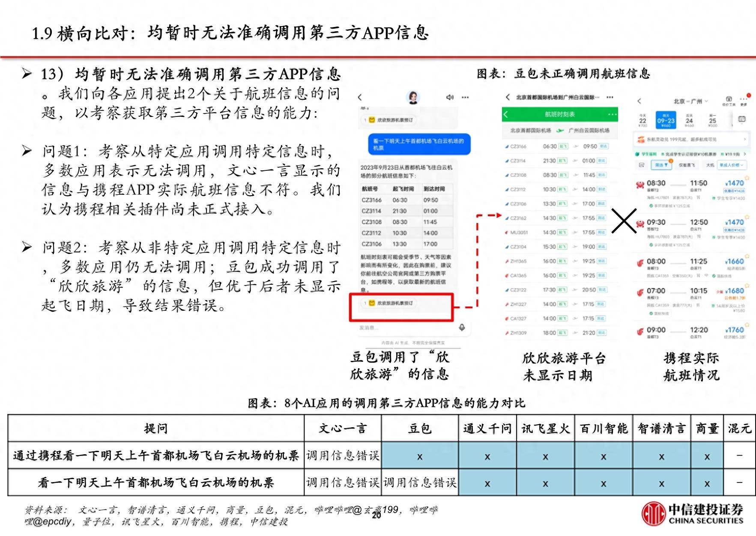The width and height of the screenshot is (756, 536).
Task: Open the 低价工具 icon in the Ctrip header
Action: tap(729, 101)
